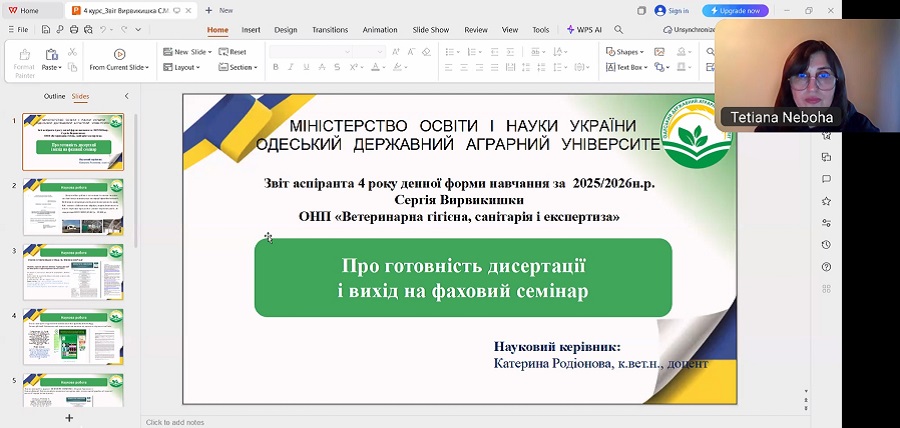Click the Print icon in quick access toolbar
This screenshot has height=428, width=900.
pos(74,30)
